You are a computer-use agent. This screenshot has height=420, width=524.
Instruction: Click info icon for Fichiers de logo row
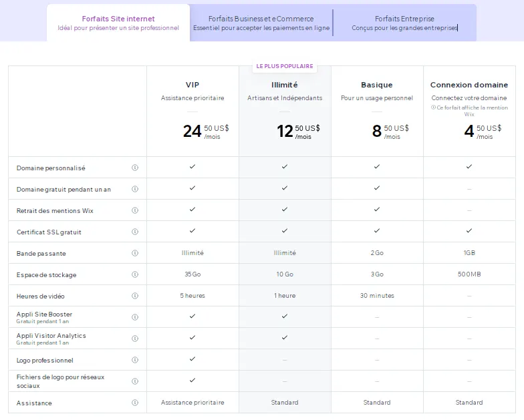pyautogui.click(x=135, y=381)
